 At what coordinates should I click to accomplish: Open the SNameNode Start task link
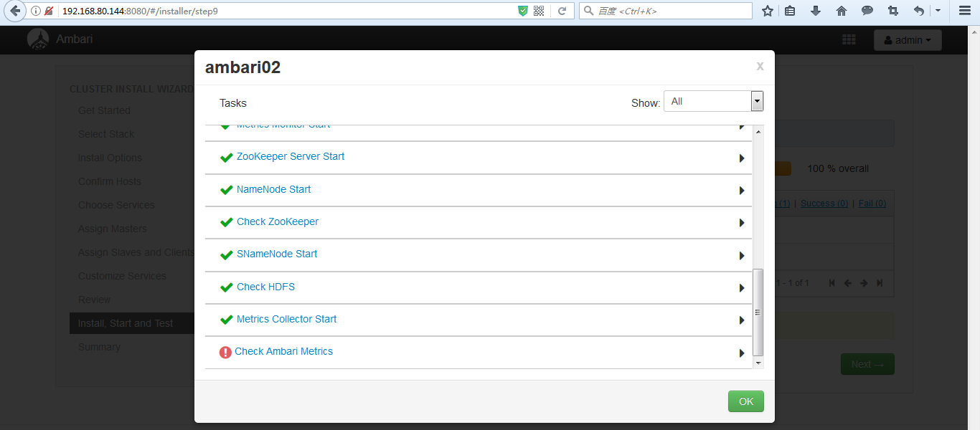[x=277, y=254]
